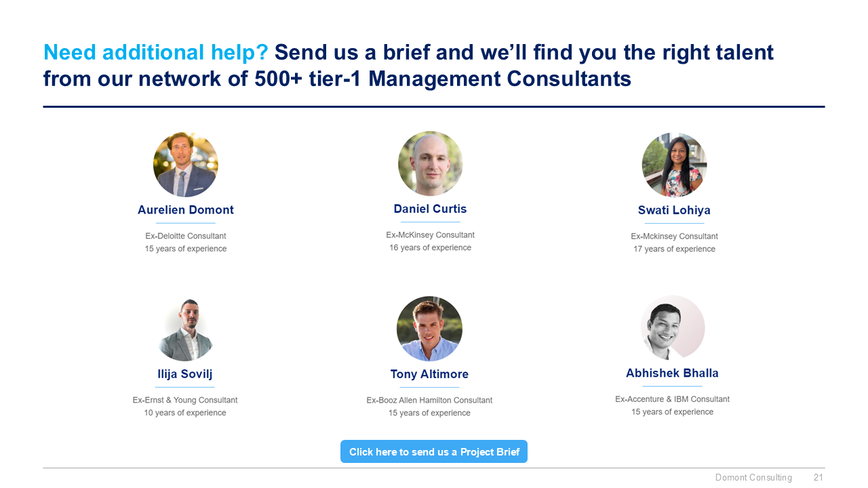Click the 'Domont Consulting' footer text
868x488 pixels.
(753, 478)
